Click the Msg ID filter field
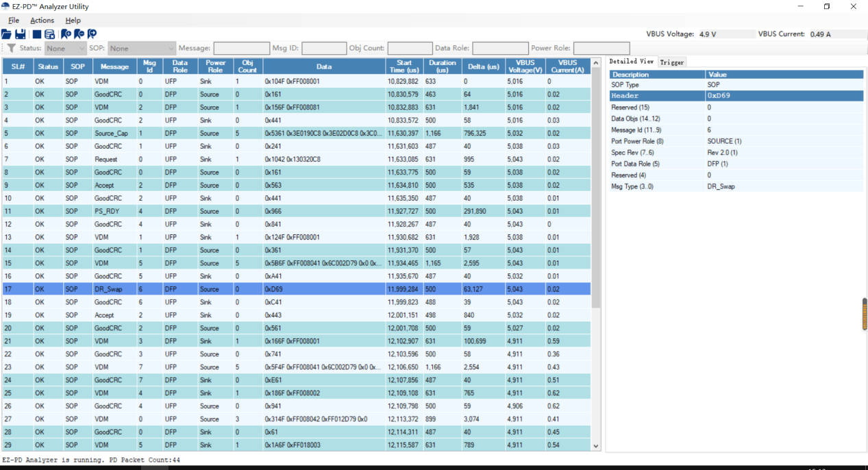868x470 pixels. tap(323, 49)
